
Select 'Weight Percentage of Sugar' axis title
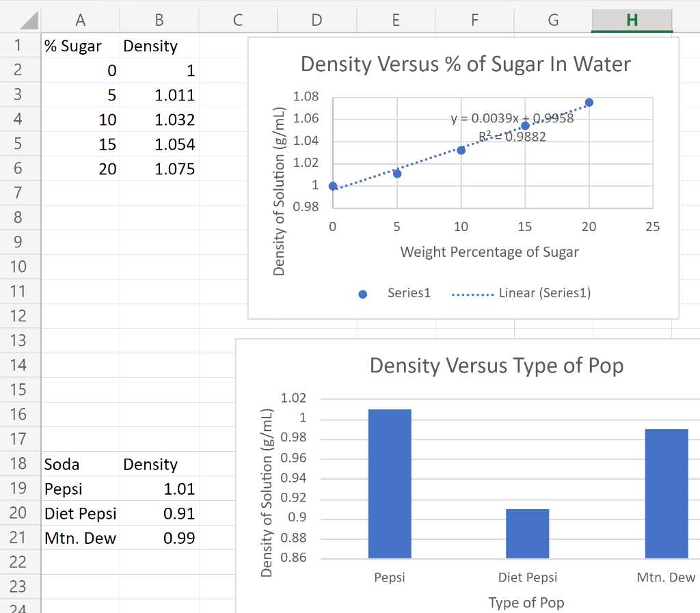tap(489, 252)
